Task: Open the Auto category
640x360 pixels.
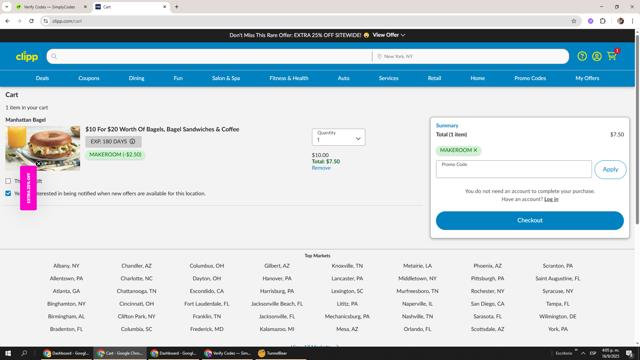Action: [343, 78]
